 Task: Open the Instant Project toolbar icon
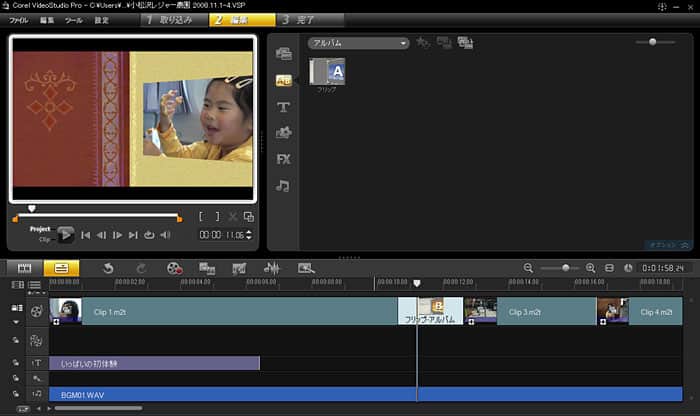coord(306,268)
